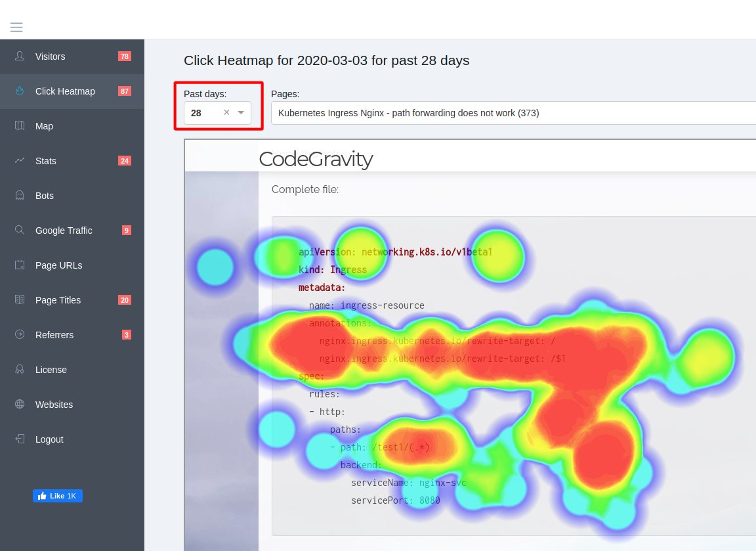Click the Click Heatmap flame icon
Image resolution: width=756 pixels, height=551 pixels.
coord(20,91)
